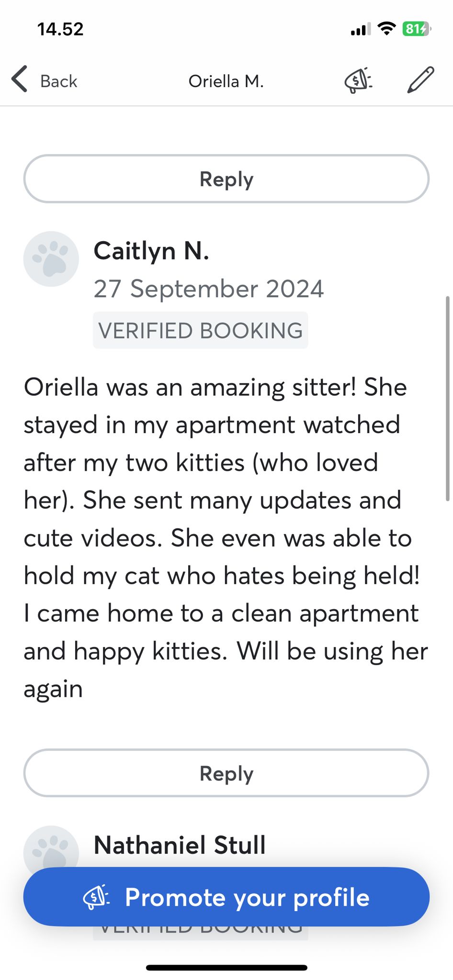Image resolution: width=453 pixels, height=980 pixels.
Task: Tap the Oriella M. header title
Action: 226,81
